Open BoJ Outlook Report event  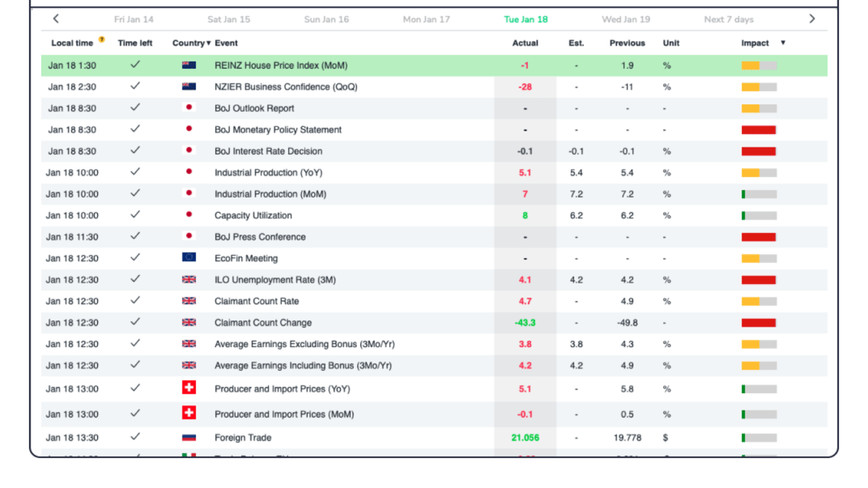point(254,108)
